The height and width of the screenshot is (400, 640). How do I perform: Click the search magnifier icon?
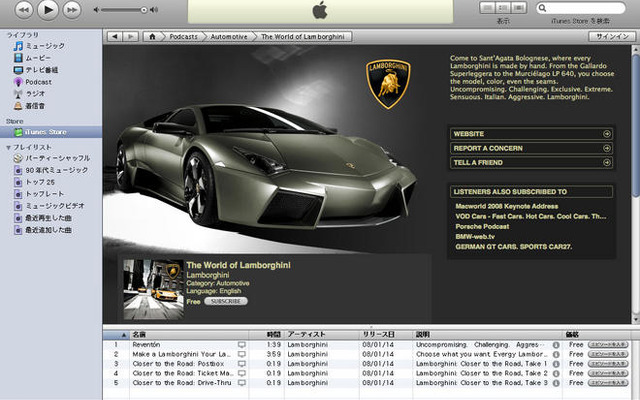(543, 8)
